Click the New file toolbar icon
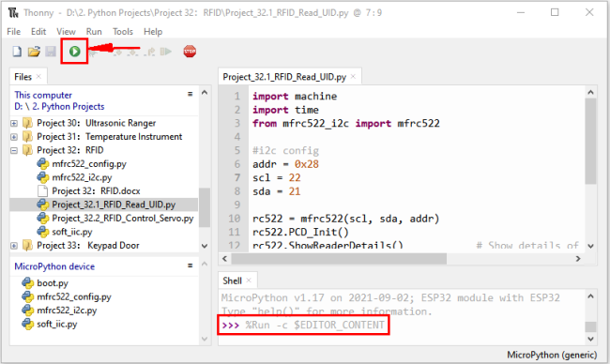 coord(17,52)
